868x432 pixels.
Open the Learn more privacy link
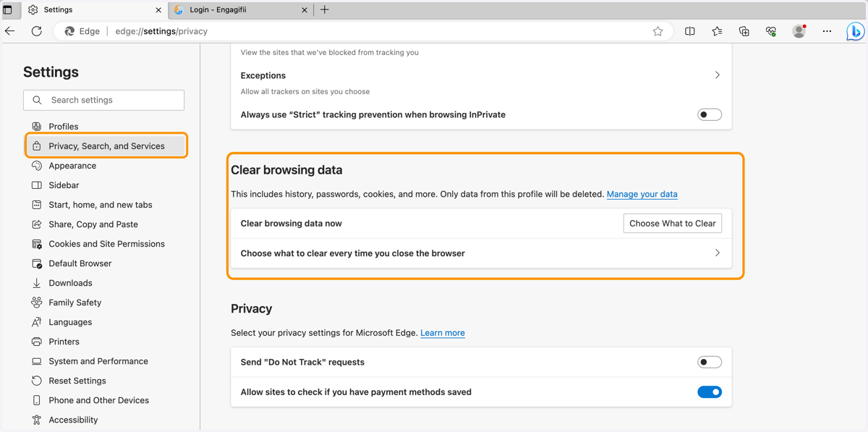click(x=442, y=333)
